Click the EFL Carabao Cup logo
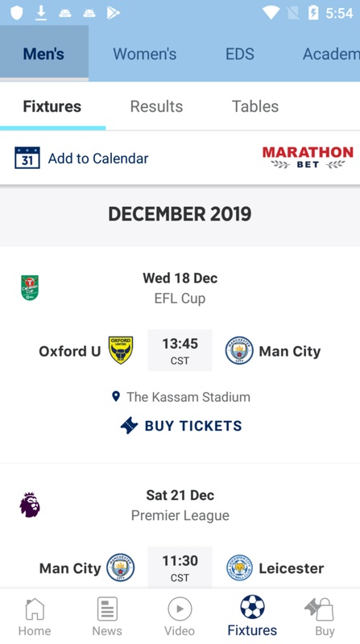This screenshot has height=644, width=360. pos(30,287)
